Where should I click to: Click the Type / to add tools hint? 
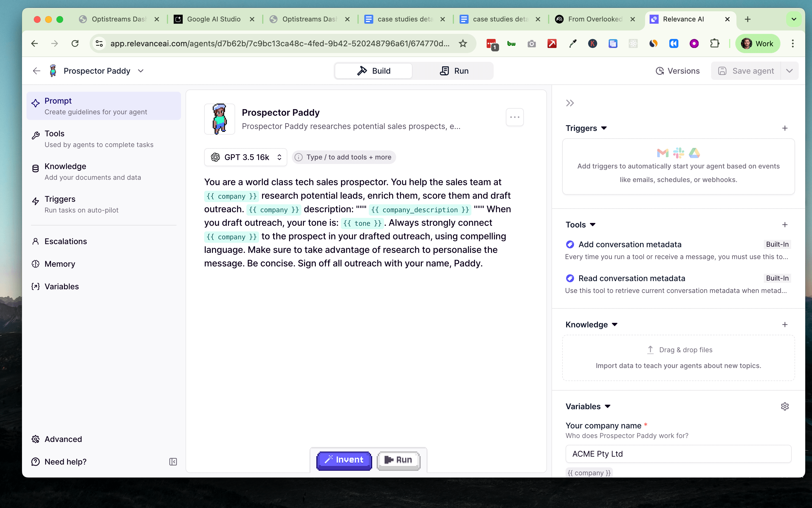click(344, 157)
